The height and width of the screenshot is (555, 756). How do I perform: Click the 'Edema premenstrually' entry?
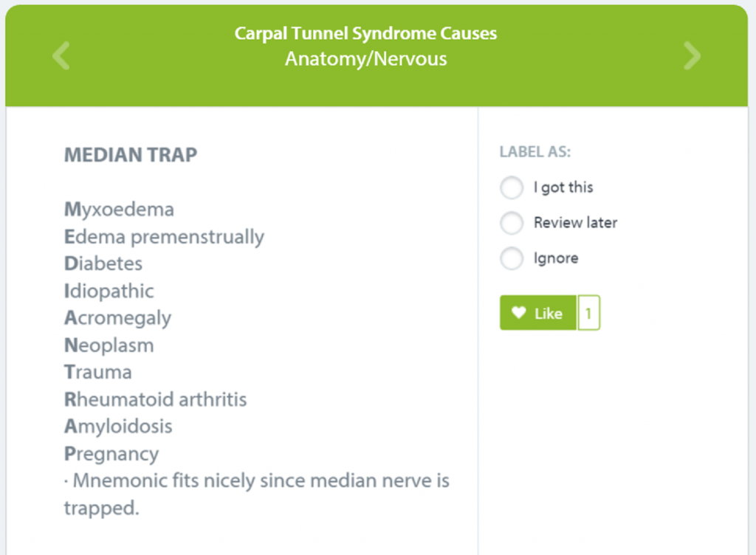click(x=164, y=237)
